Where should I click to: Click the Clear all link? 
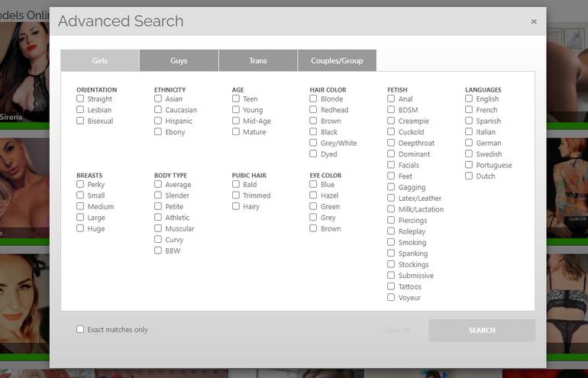[x=396, y=331]
